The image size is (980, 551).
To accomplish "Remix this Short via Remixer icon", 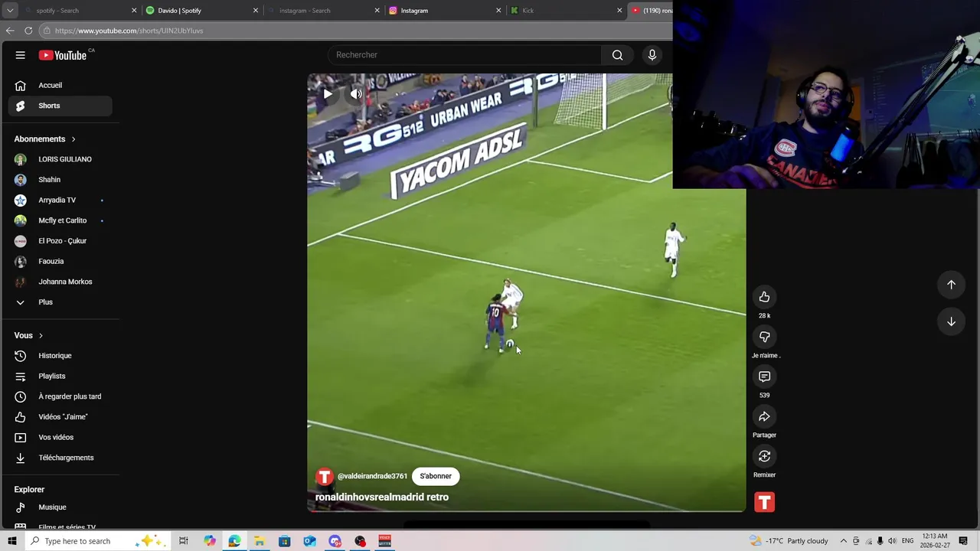I will click(764, 456).
